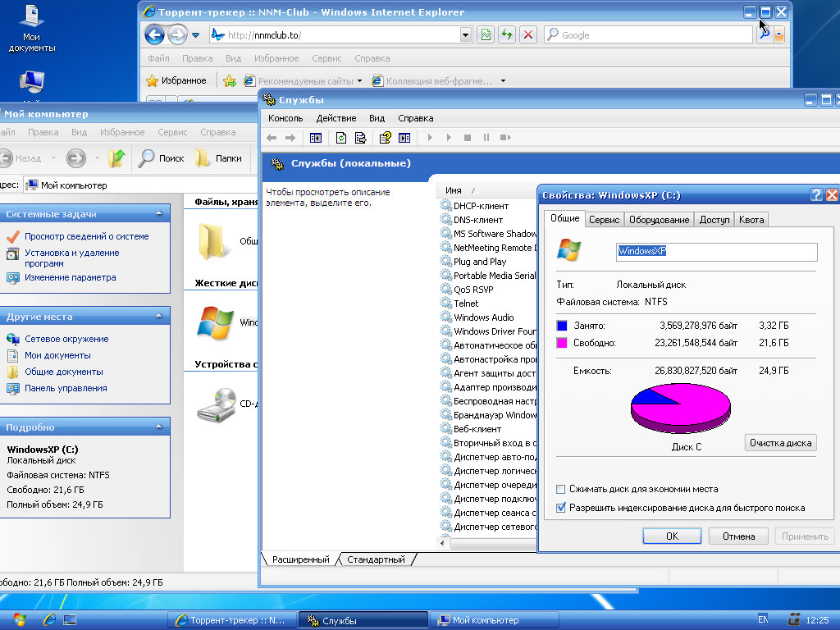The height and width of the screenshot is (630, 840).
Task: Click the Forward arrow in Internet Explorer
Action: (177, 35)
